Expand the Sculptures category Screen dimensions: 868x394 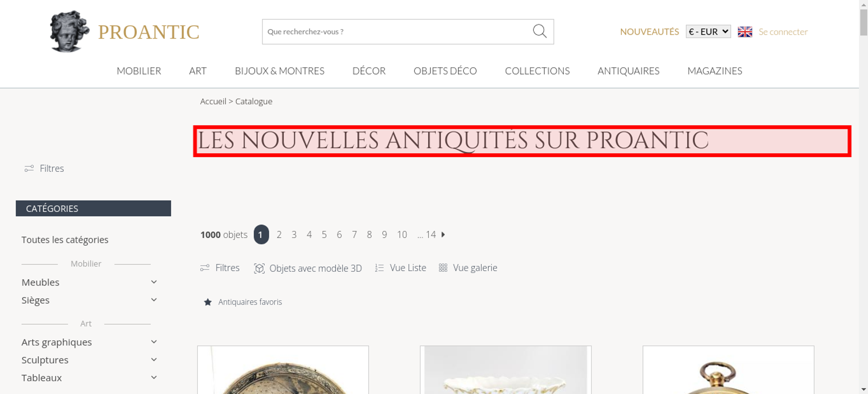click(x=154, y=360)
